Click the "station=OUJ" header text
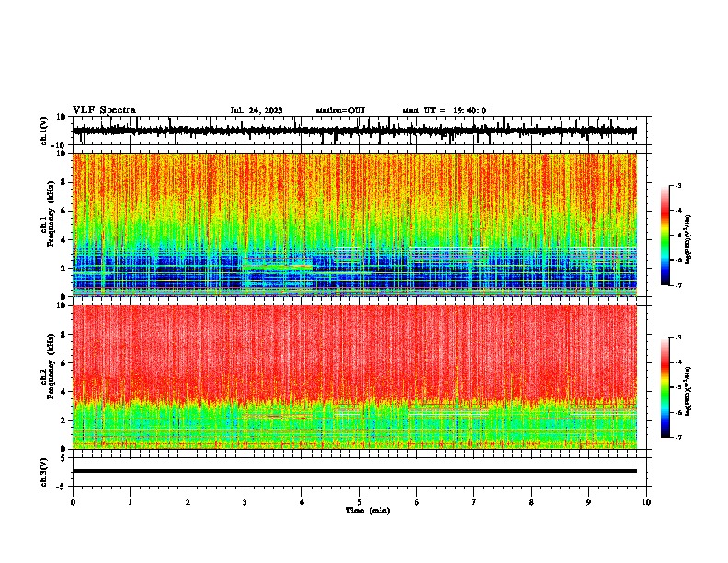 click(x=340, y=110)
